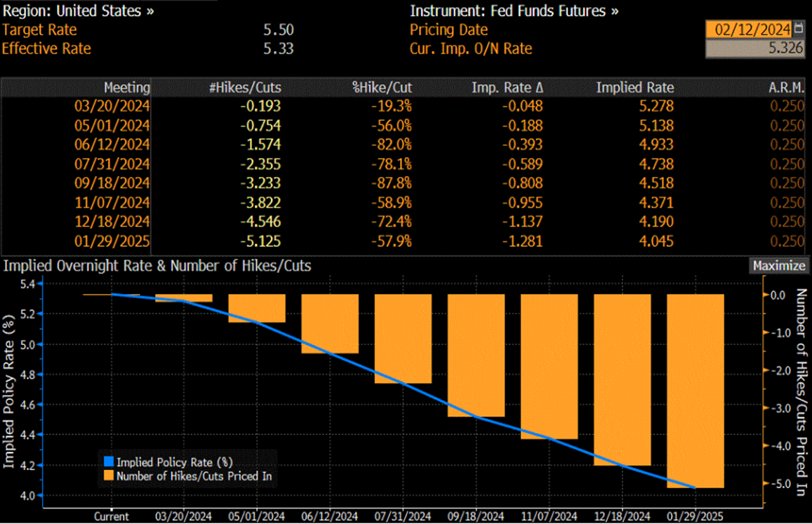This screenshot has height=524, width=812.
Task: Click the orange bar for 01/29/2025
Action: pyautogui.click(x=695, y=390)
